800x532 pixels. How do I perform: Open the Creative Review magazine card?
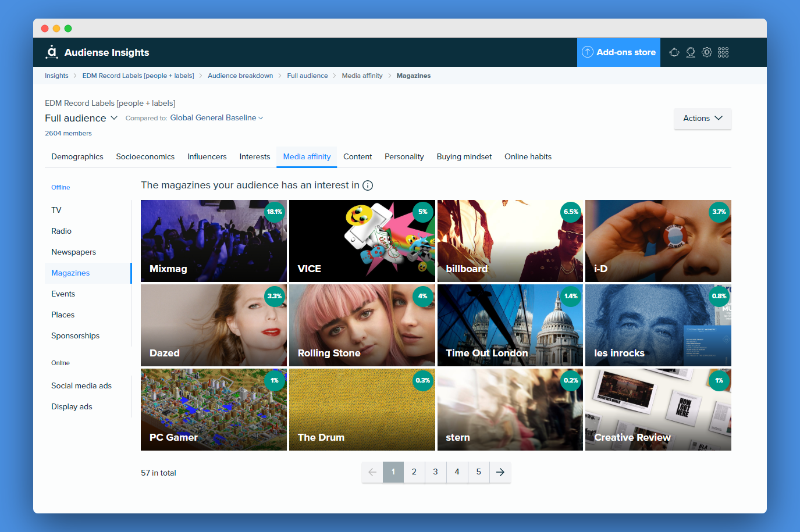pyautogui.click(x=658, y=409)
